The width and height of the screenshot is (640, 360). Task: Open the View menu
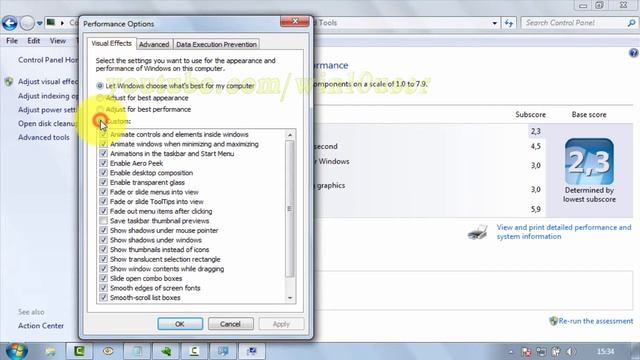58,41
